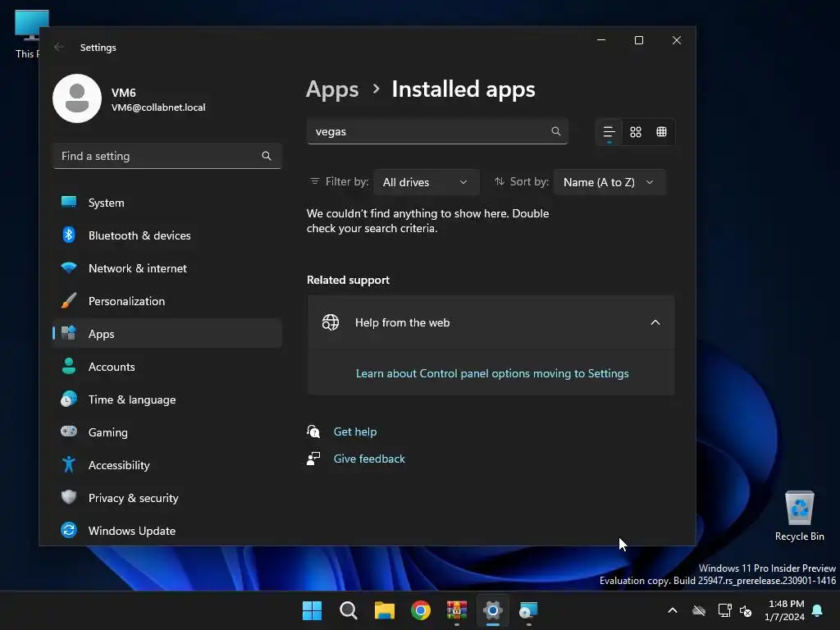Open the clock showing 1:48 PM
This screenshot has width=840, height=630.
785,610
